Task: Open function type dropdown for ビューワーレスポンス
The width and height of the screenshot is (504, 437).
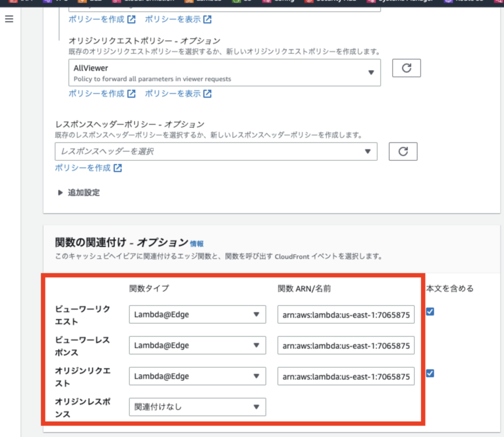Action: coord(197,346)
